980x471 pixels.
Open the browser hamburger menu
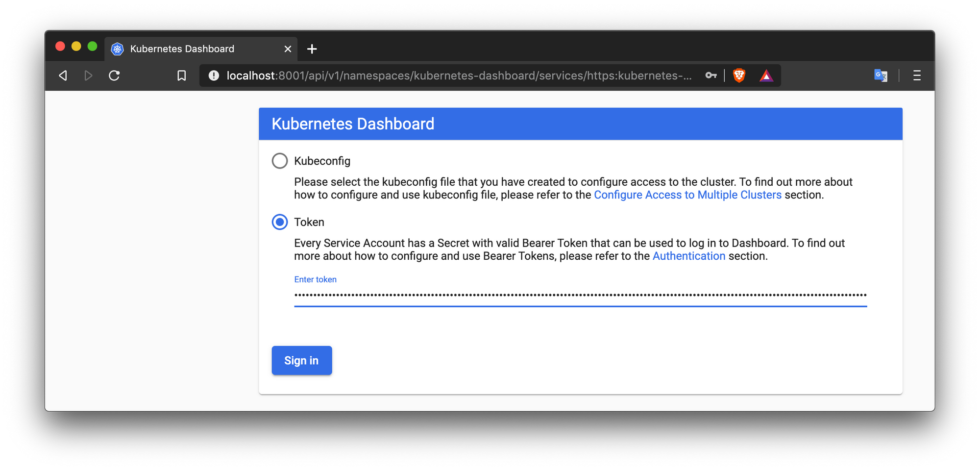[917, 75]
